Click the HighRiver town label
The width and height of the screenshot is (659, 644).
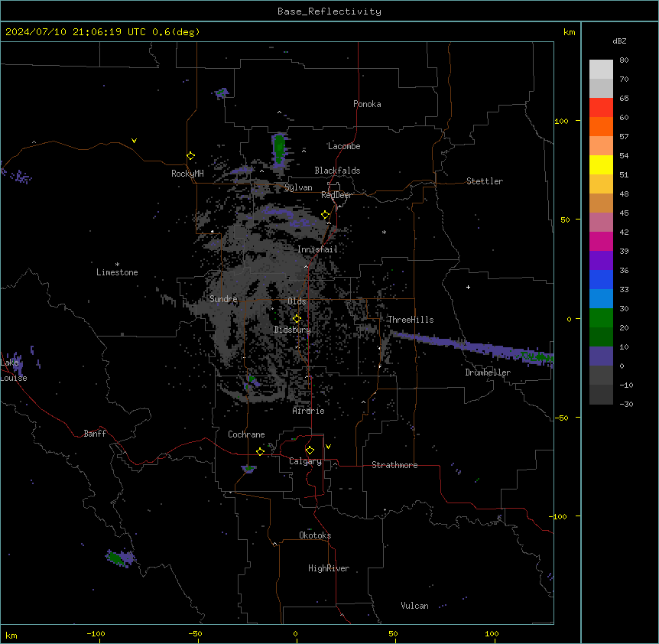click(x=329, y=568)
